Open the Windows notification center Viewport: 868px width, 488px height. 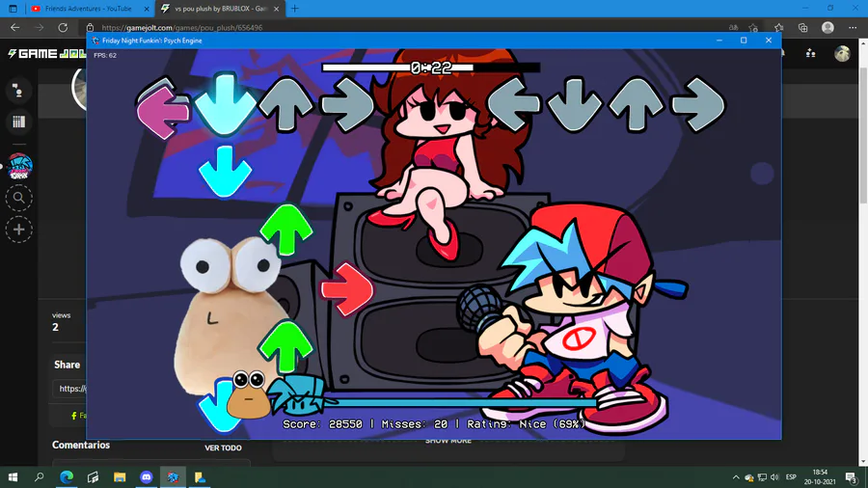click(852, 477)
